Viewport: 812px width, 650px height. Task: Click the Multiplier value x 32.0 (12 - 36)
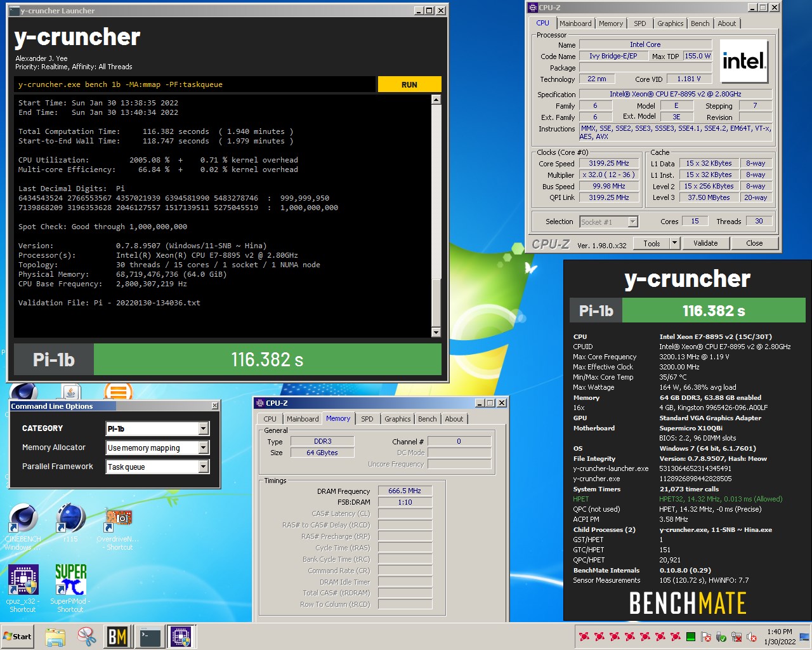click(x=609, y=175)
